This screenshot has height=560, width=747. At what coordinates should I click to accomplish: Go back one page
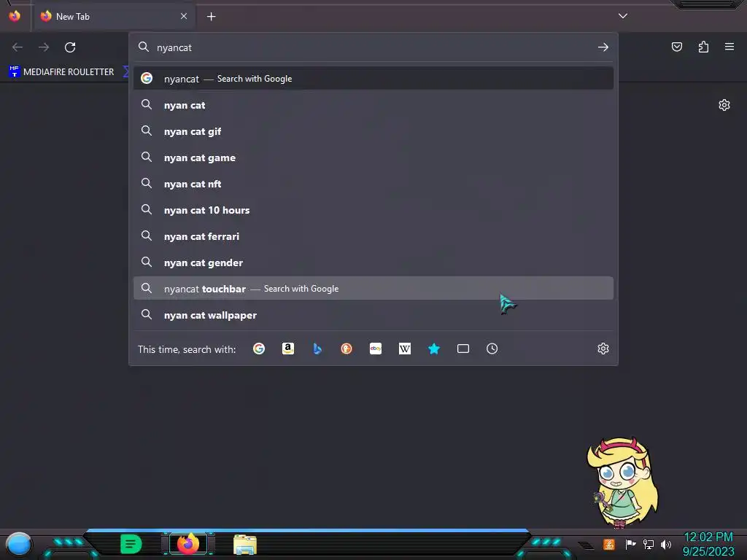18,47
